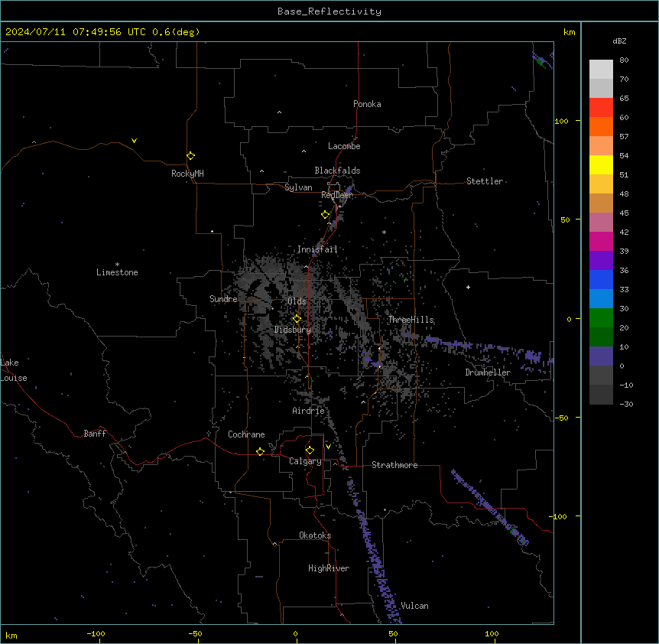Select the Innisfail city label
The height and width of the screenshot is (644, 659).
point(317,249)
